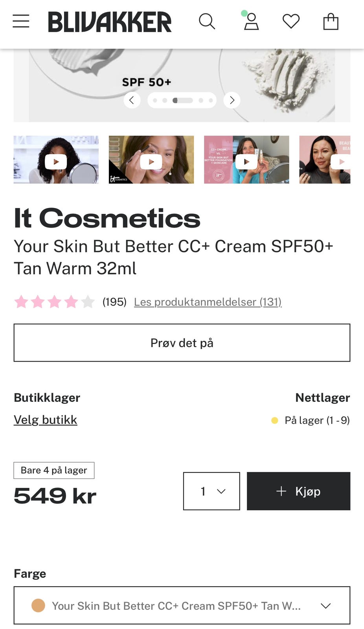
Task: Open the user account icon
Action: coord(251,22)
